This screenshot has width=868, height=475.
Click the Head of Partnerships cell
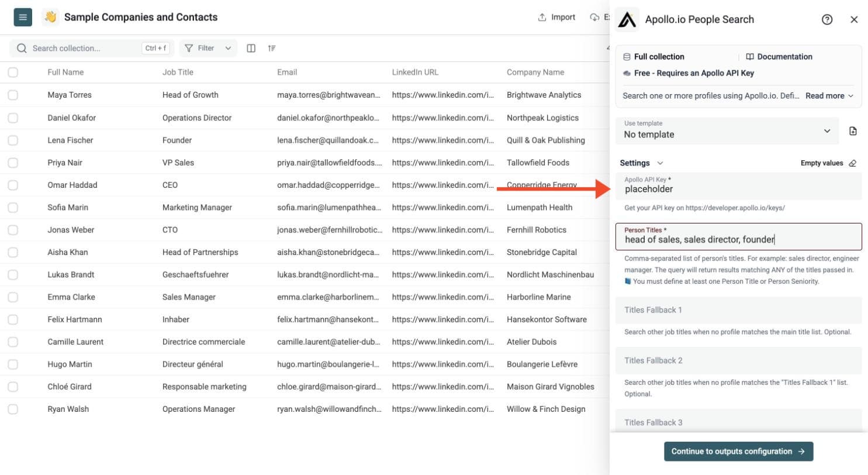pos(200,252)
